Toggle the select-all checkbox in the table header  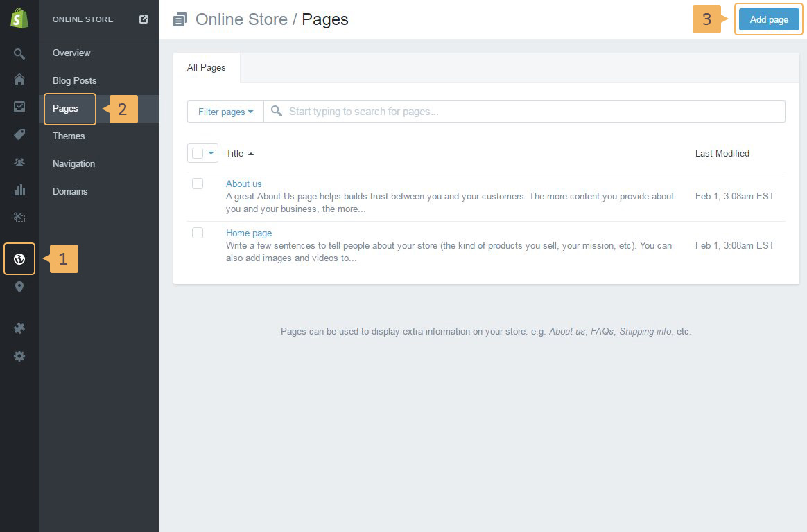pyautogui.click(x=198, y=153)
